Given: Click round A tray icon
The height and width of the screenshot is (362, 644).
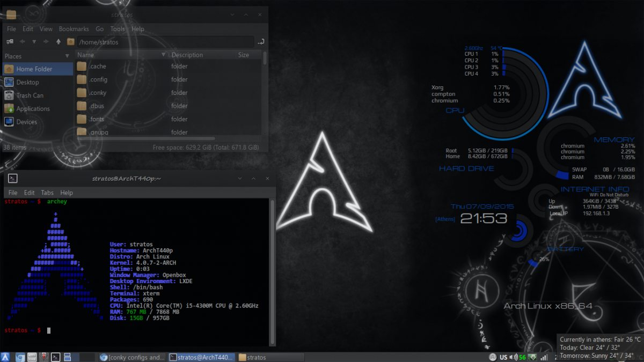Looking at the screenshot, I should [x=493, y=357].
